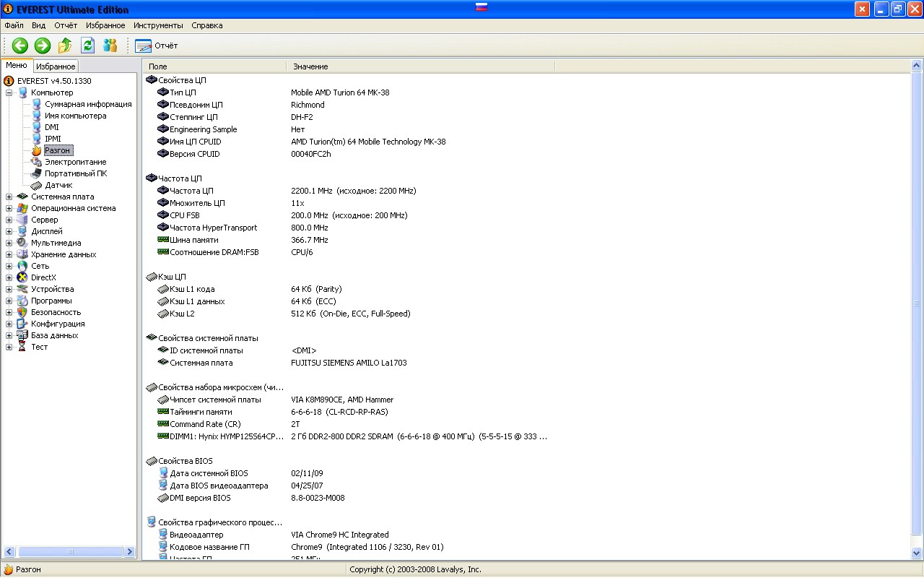Viewport: 924px width, 578px height.
Task: Open the Избранное menu in the menu bar
Action: [105, 25]
